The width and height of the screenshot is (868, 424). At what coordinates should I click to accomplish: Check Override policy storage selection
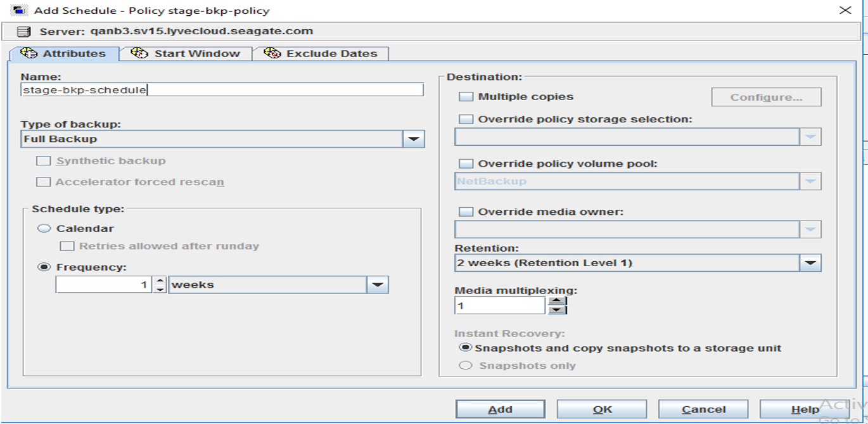pos(466,119)
